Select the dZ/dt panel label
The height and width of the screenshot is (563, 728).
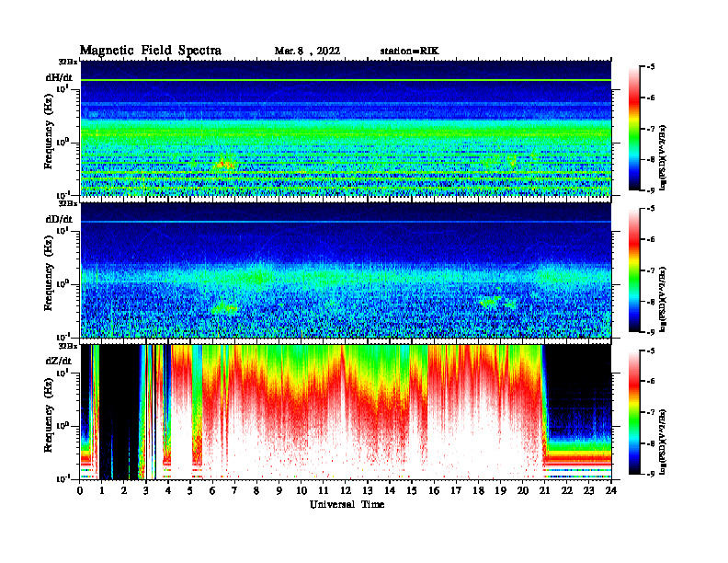click(x=59, y=361)
